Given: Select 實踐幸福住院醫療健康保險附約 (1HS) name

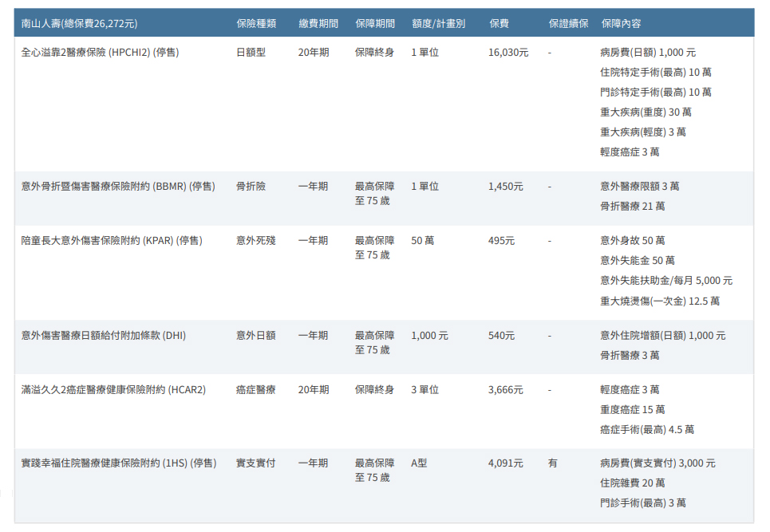Looking at the screenshot, I should 119,463.
